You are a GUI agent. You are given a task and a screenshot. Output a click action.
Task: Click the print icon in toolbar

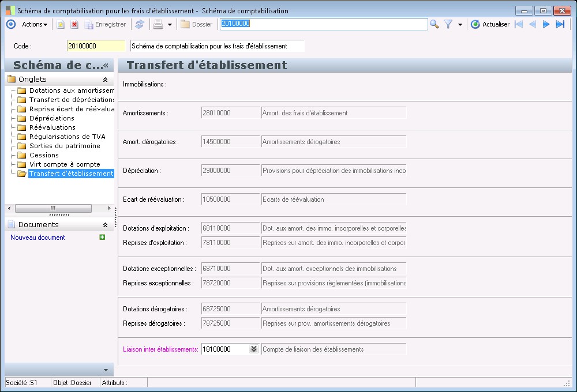pos(158,24)
